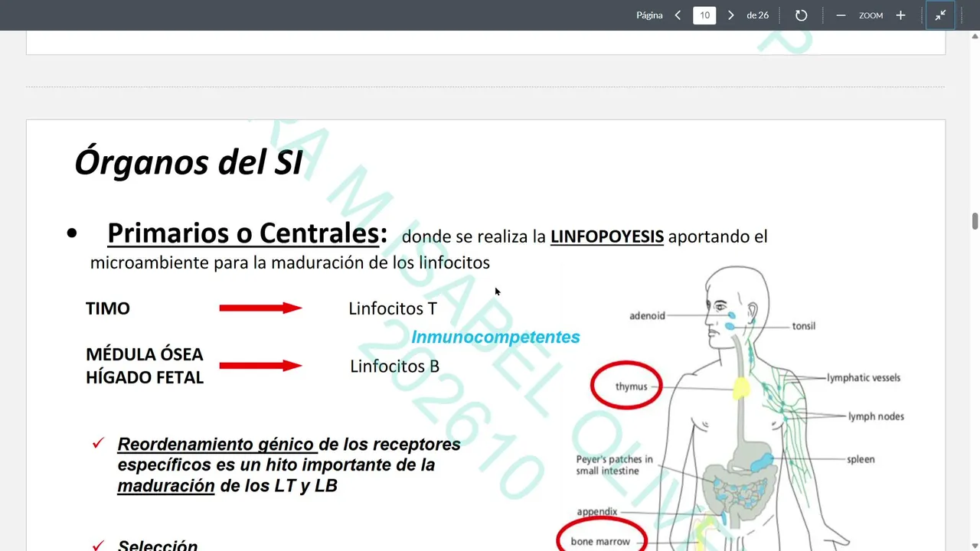The width and height of the screenshot is (980, 551).
Task: Click the underlined phrase "Reordenamiento génico"
Action: (x=216, y=445)
